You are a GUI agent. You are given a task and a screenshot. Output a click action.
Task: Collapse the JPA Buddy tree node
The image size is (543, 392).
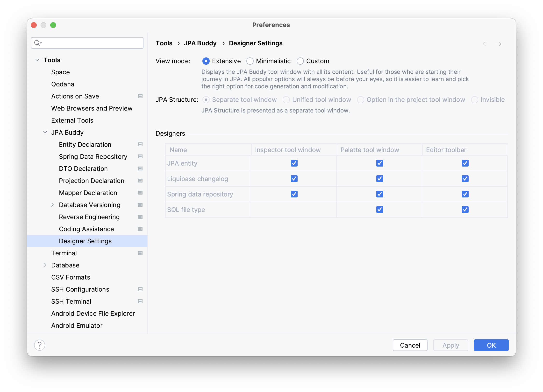coord(45,132)
